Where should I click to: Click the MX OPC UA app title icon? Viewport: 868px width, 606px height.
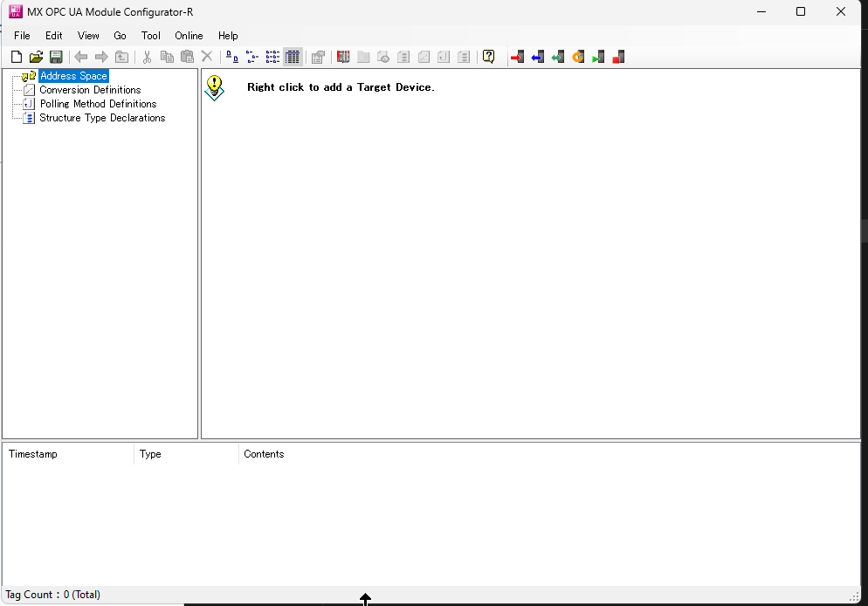pos(16,11)
